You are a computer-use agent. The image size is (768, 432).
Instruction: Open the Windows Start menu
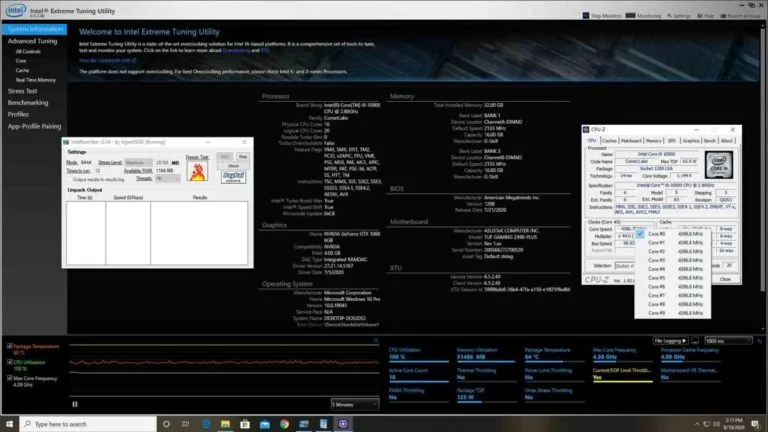9,424
